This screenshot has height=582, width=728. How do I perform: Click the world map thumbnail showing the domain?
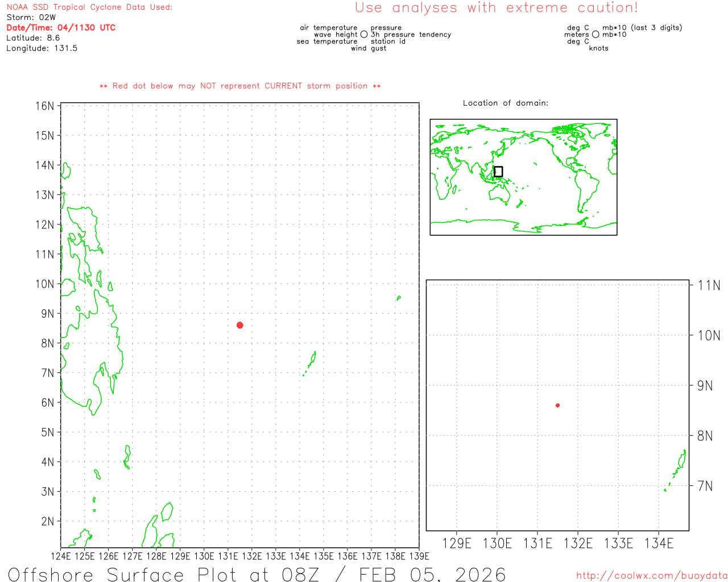523,177
